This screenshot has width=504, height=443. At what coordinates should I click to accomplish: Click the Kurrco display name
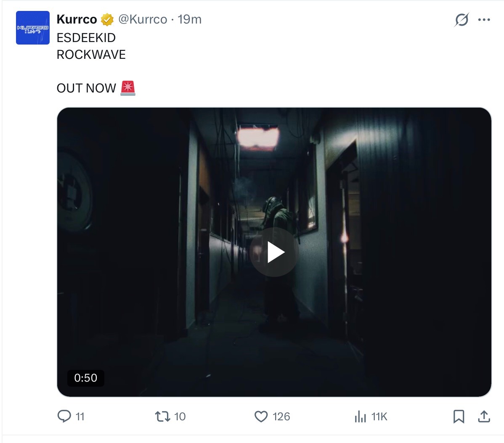pyautogui.click(x=77, y=19)
